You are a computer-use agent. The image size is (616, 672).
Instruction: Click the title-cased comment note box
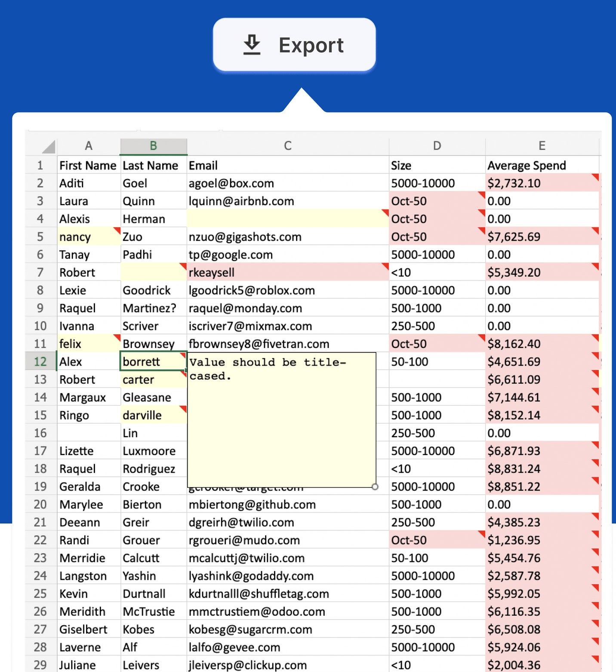(282, 420)
